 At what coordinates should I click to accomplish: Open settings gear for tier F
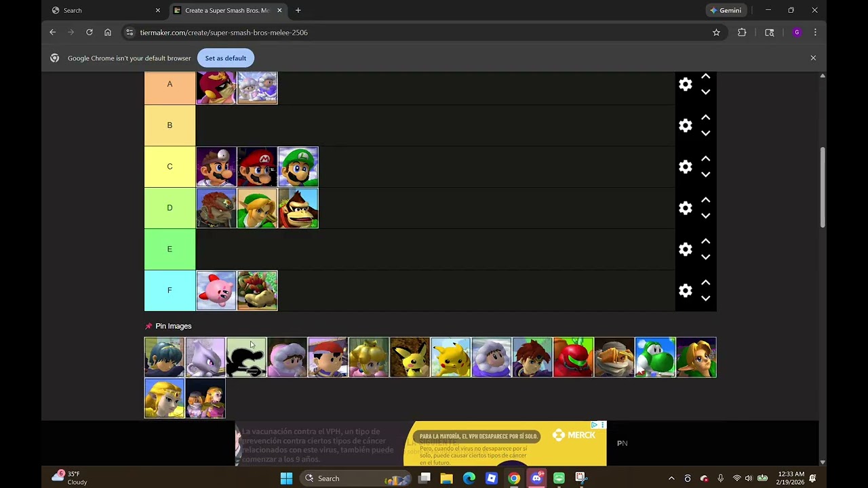(686, 291)
